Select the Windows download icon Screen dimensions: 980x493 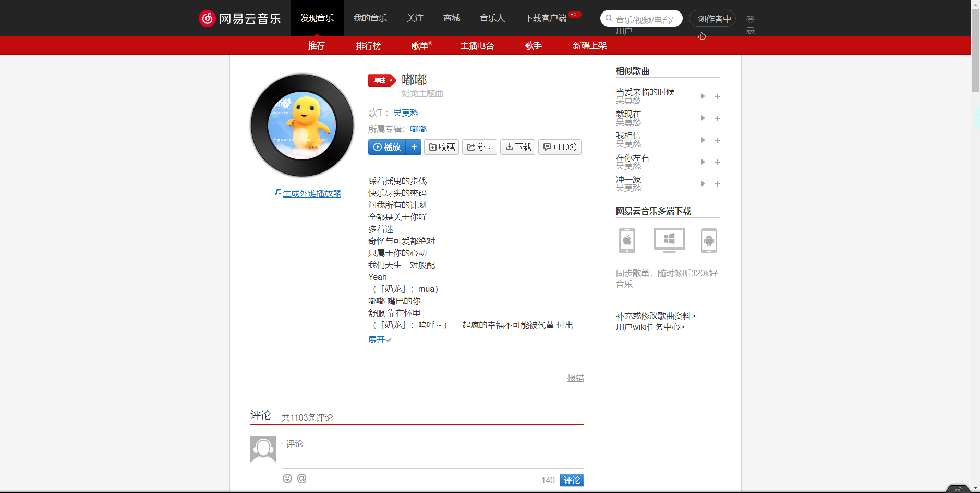668,240
